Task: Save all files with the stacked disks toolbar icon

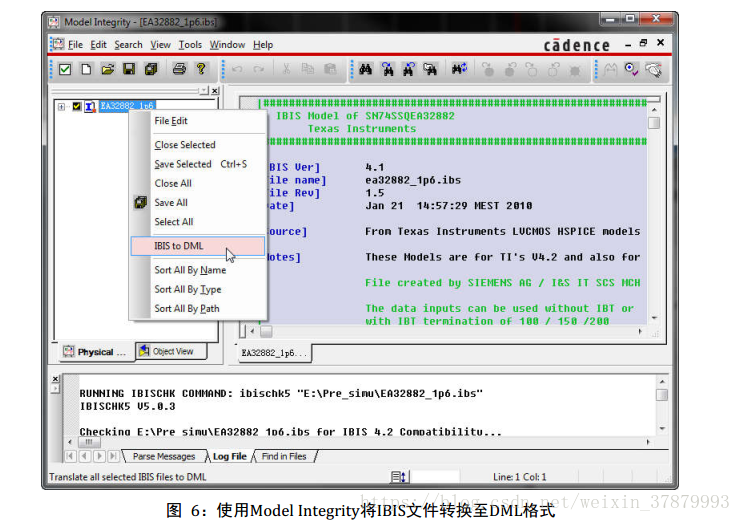Action: (x=151, y=69)
